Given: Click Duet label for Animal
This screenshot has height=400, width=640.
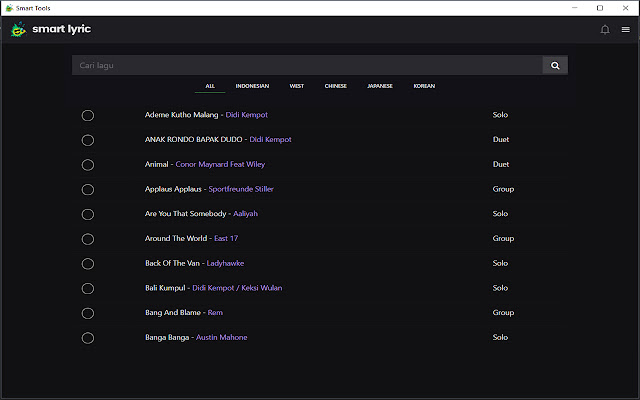Looking at the screenshot, I should (501, 164).
